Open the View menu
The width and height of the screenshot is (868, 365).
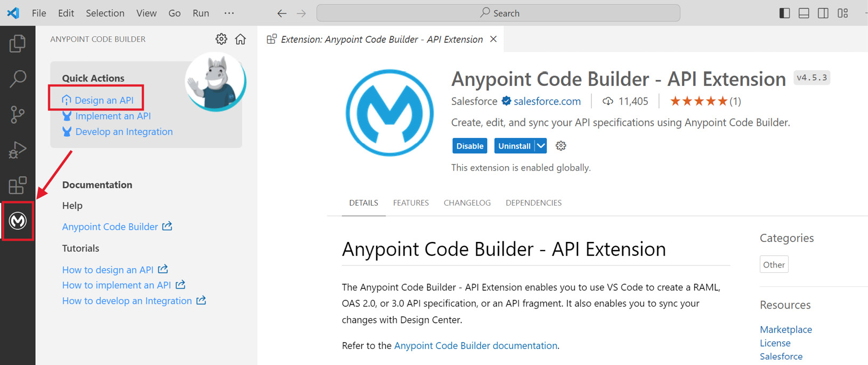(146, 13)
